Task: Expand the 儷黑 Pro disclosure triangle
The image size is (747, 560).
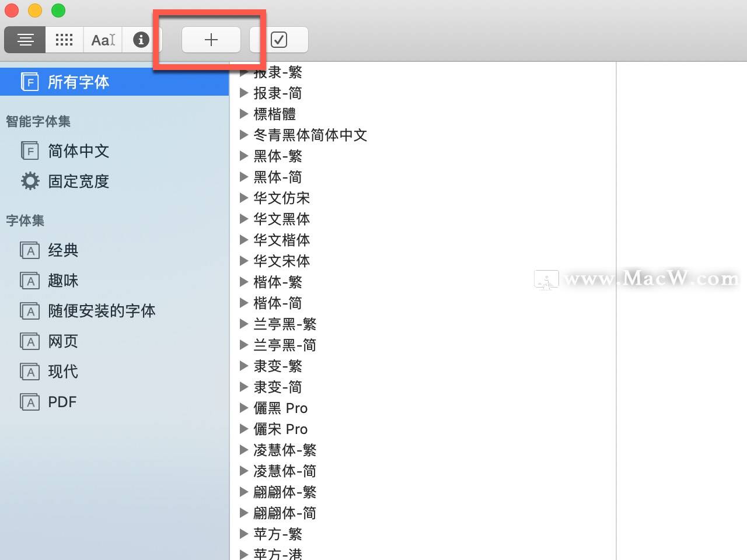Action: (245, 408)
